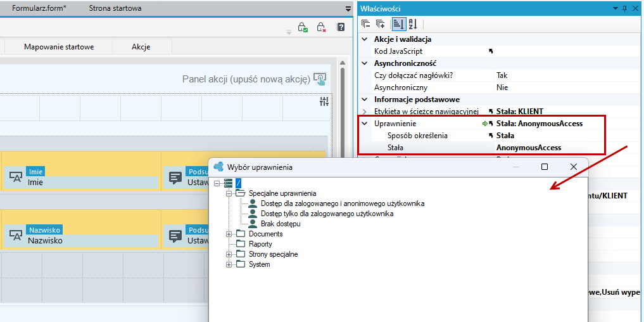
Task: Collapse the Asynchroniczność section
Action: pos(364,63)
